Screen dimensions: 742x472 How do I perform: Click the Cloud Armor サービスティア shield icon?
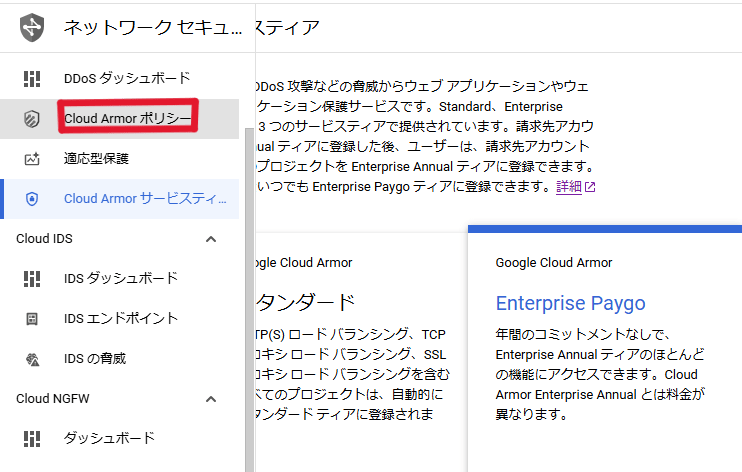[x=32, y=199]
